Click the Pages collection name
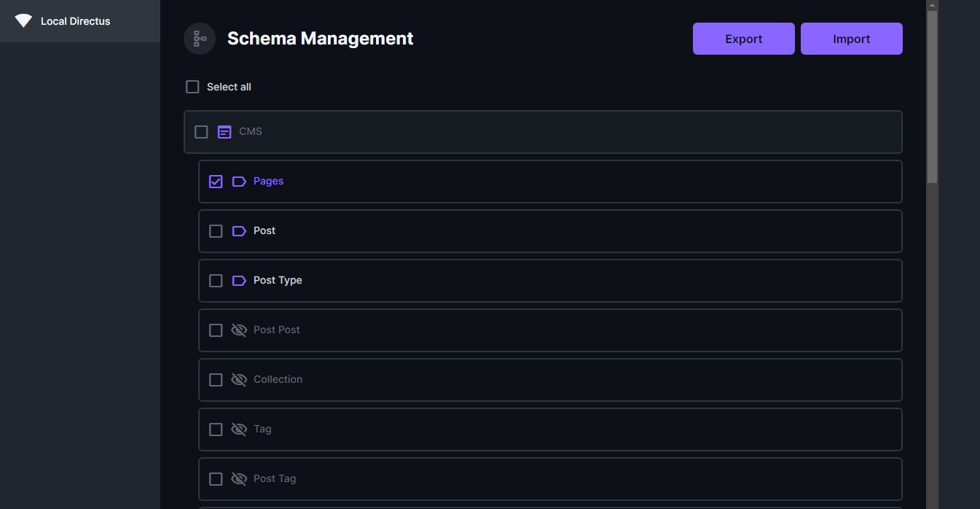Screen dimensions: 980x509 268,181
